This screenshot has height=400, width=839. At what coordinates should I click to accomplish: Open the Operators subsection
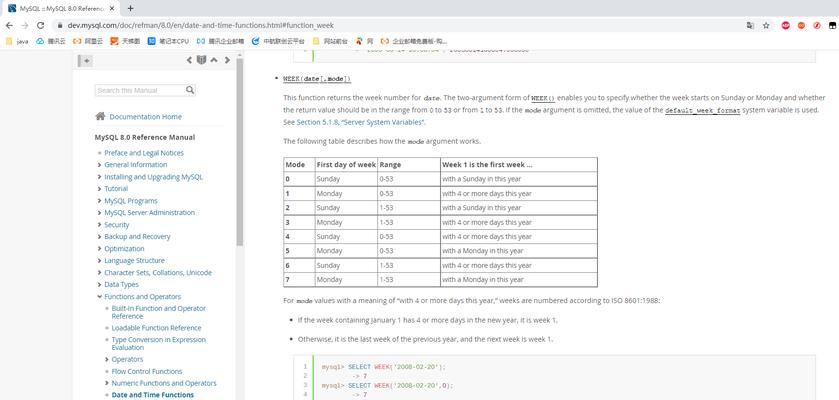[127, 359]
